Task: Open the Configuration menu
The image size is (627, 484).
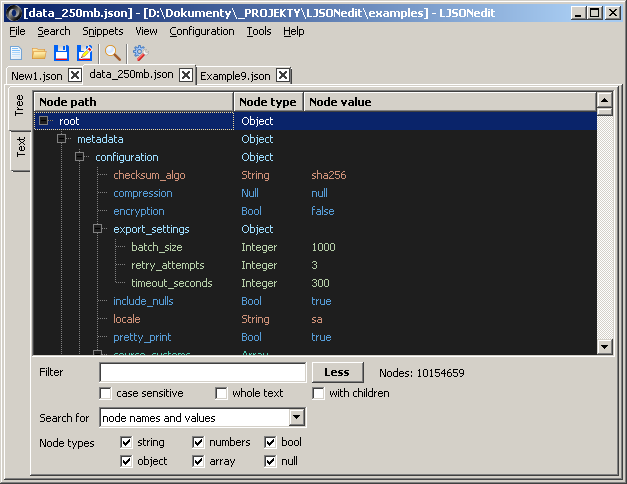Action: [x=202, y=31]
